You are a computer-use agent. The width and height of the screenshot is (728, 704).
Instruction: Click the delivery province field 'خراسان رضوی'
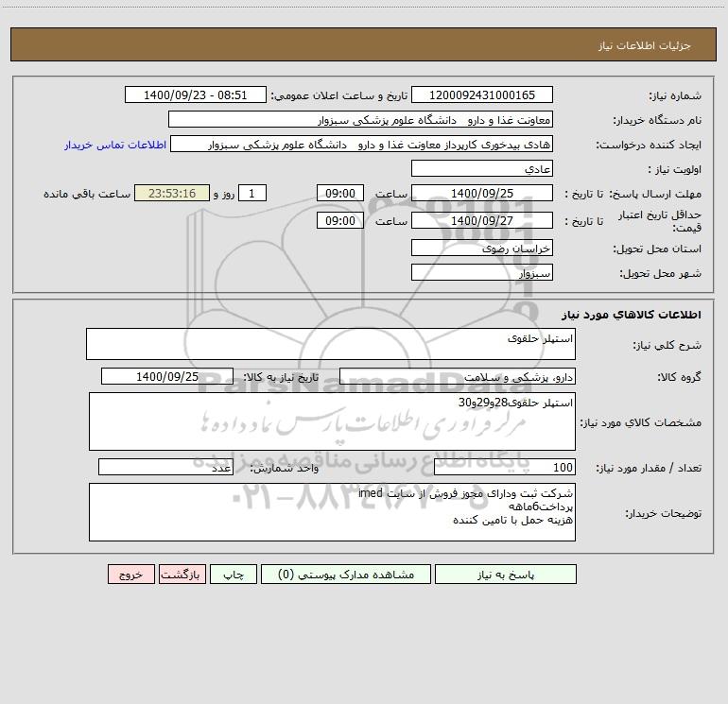click(482, 249)
